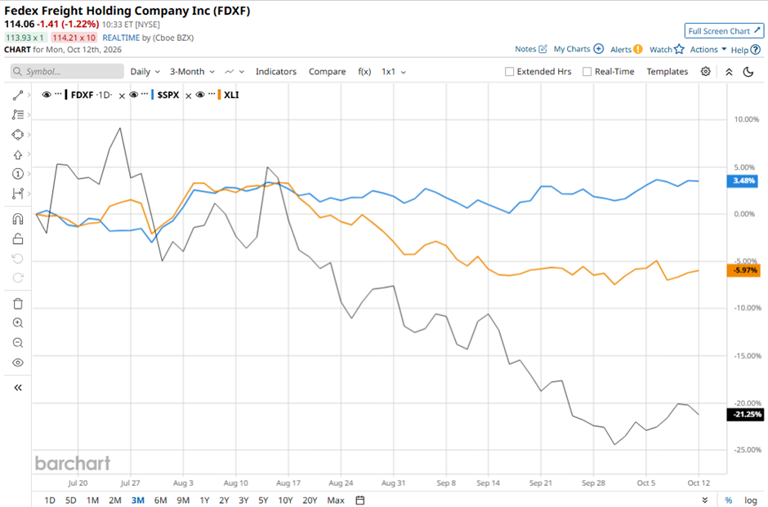768x507 pixels.
Task: Undo the last chart action
Action: 18,258
